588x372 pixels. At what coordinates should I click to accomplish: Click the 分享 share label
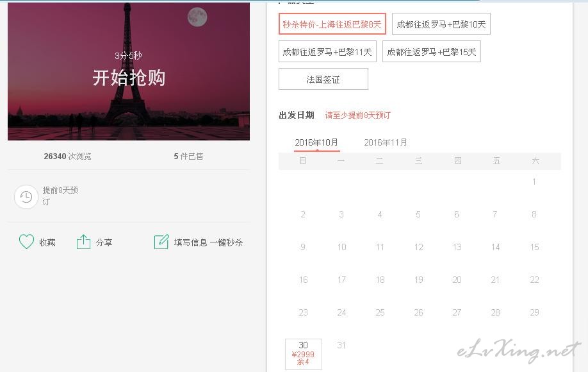[104, 242]
